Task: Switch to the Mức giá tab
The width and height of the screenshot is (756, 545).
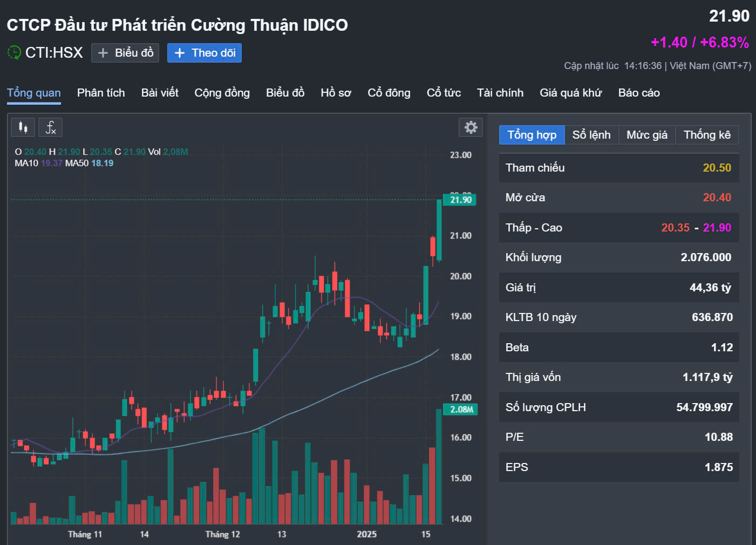Action: [647, 135]
